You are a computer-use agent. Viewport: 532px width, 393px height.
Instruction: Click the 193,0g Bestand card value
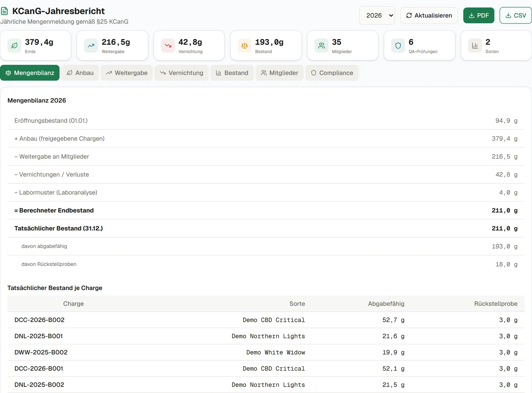[x=269, y=42]
